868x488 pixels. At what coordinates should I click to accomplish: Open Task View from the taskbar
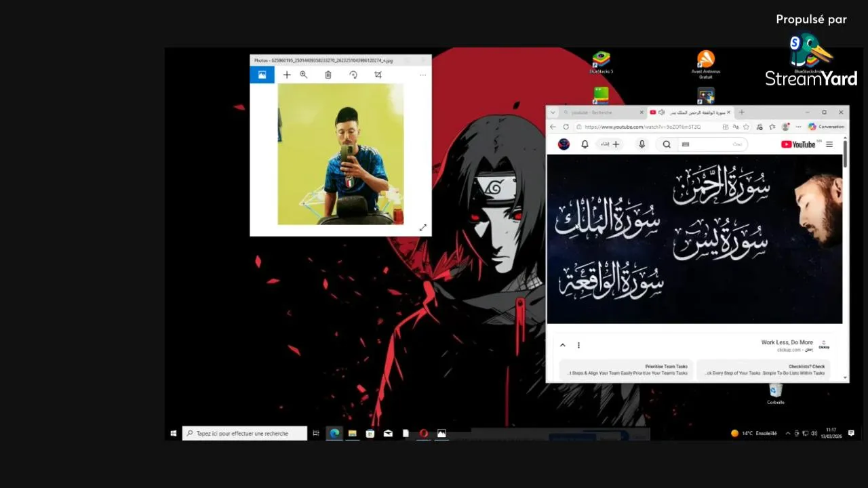pyautogui.click(x=316, y=433)
